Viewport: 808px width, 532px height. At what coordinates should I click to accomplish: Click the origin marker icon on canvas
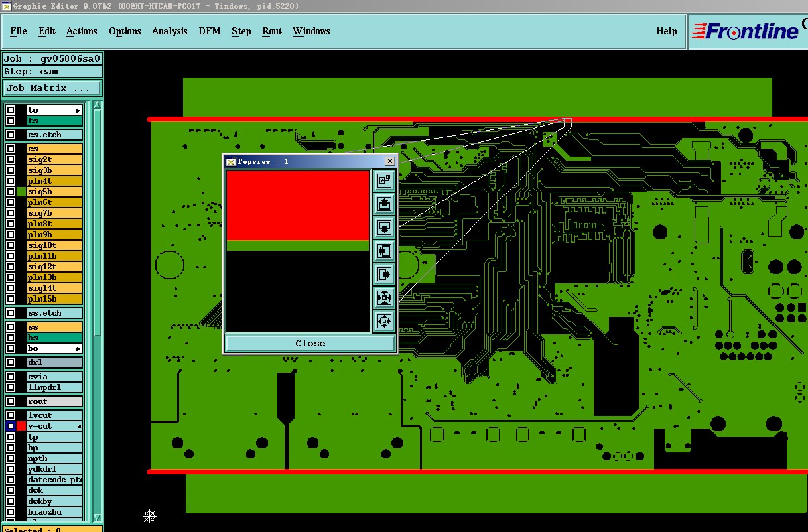click(150, 515)
